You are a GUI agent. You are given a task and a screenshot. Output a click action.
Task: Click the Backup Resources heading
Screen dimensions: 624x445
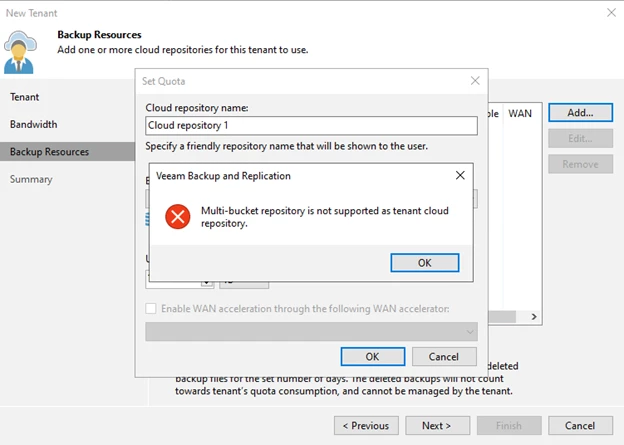99,35
